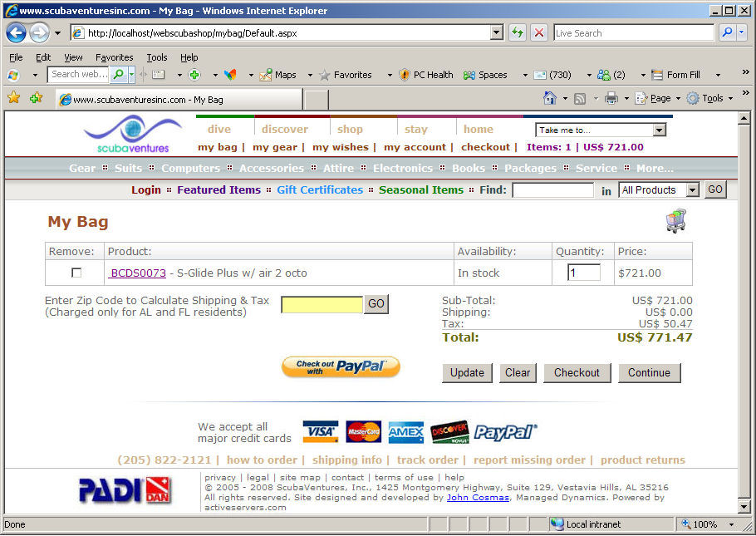Viewport: 756px width, 536px height.
Task: Click the "track order" footer link
Action: tap(427, 460)
